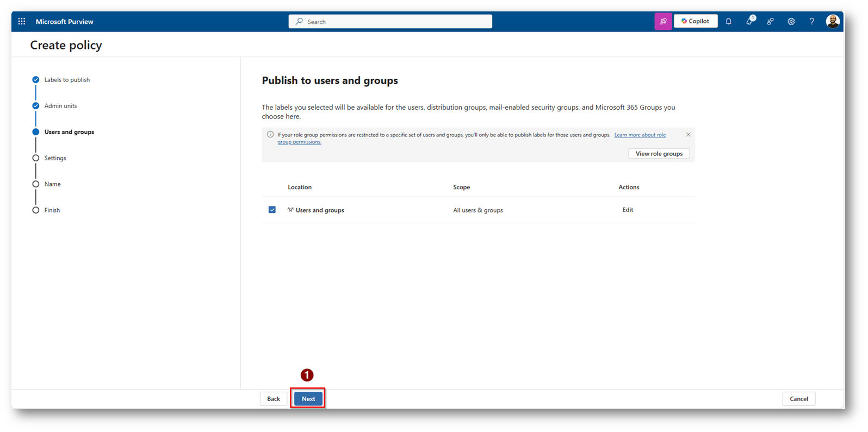Open the Settings gear icon

point(791,22)
